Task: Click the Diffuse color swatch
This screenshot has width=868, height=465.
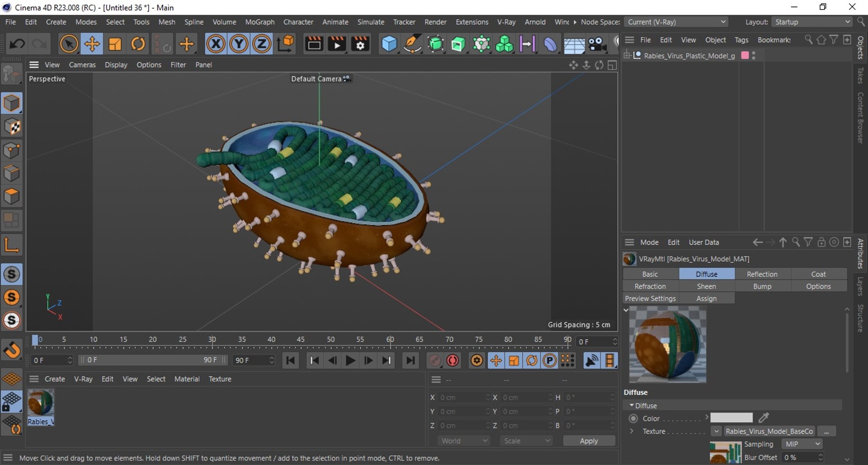Action: click(x=731, y=418)
